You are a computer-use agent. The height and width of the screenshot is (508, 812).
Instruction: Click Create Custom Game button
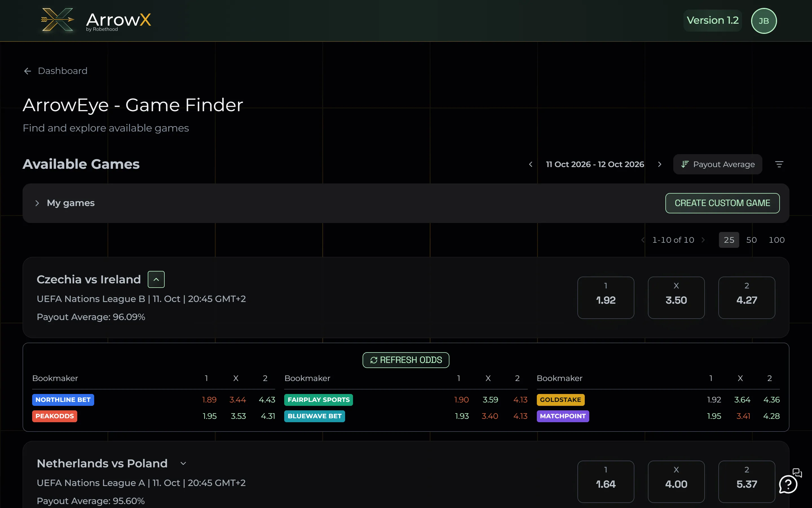pyautogui.click(x=722, y=203)
